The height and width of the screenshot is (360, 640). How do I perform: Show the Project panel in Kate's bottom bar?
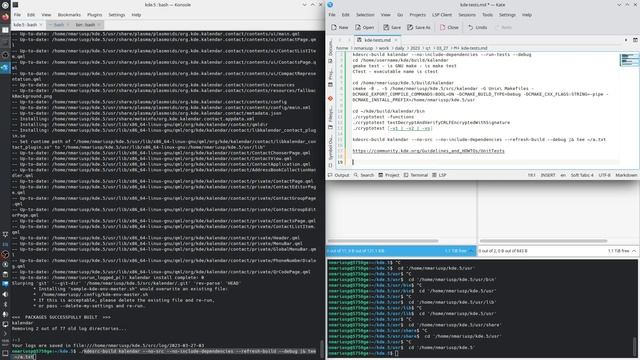click(x=389, y=175)
